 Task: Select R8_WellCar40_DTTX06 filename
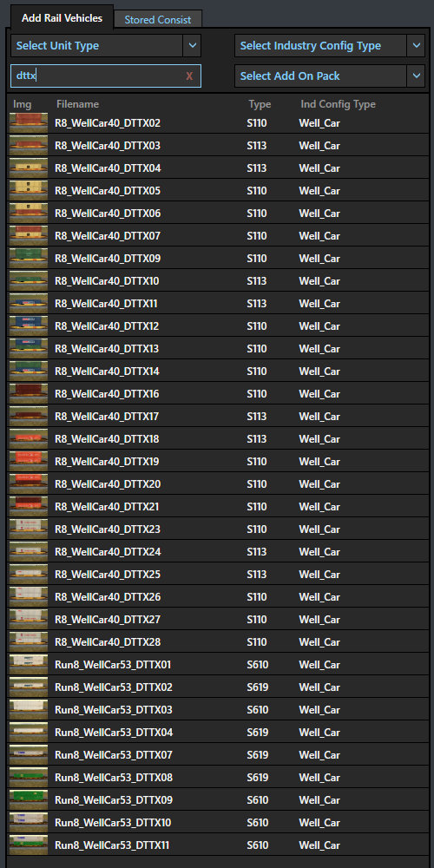coord(108,214)
